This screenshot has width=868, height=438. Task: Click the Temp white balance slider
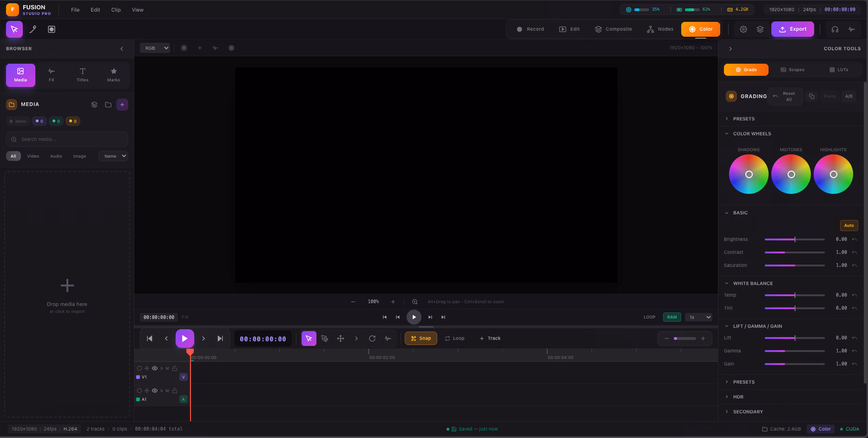[x=795, y=295]
